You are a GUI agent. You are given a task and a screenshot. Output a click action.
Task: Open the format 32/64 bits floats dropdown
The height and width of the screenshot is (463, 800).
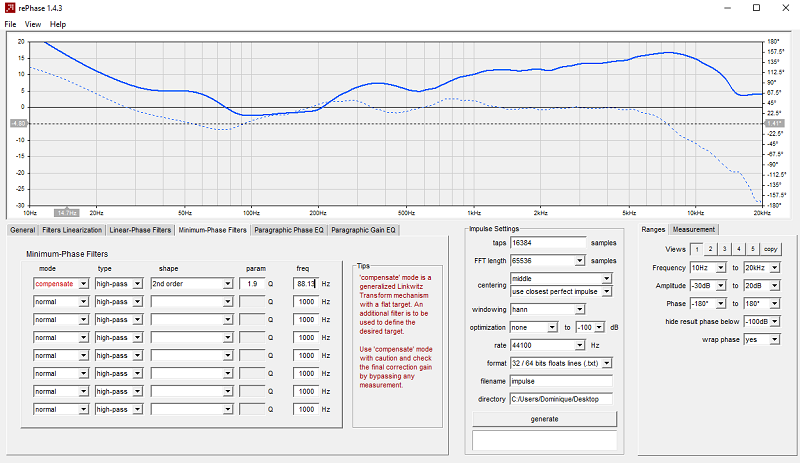point(561,363)
